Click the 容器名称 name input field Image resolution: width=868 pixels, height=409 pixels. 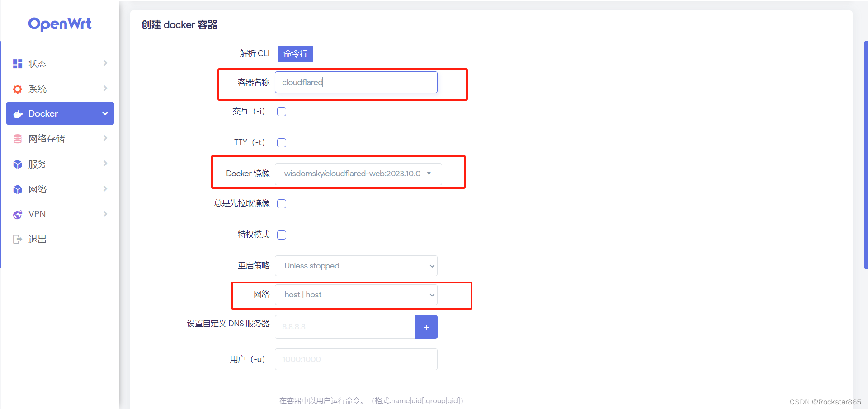(356, 82)
